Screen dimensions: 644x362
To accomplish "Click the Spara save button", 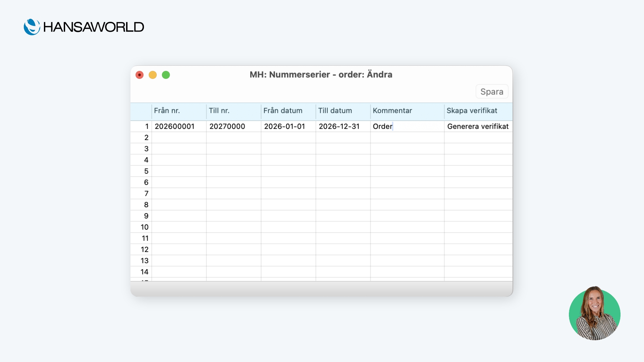I will [x=492, y=92].
